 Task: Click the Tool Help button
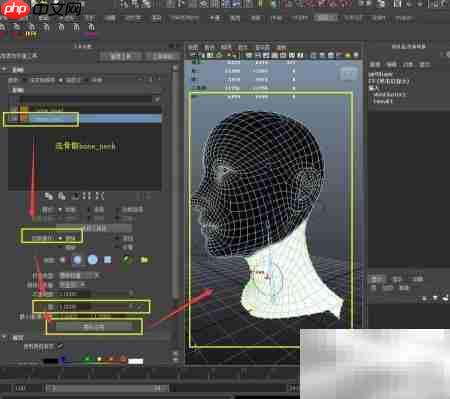[x=161, y=57]
